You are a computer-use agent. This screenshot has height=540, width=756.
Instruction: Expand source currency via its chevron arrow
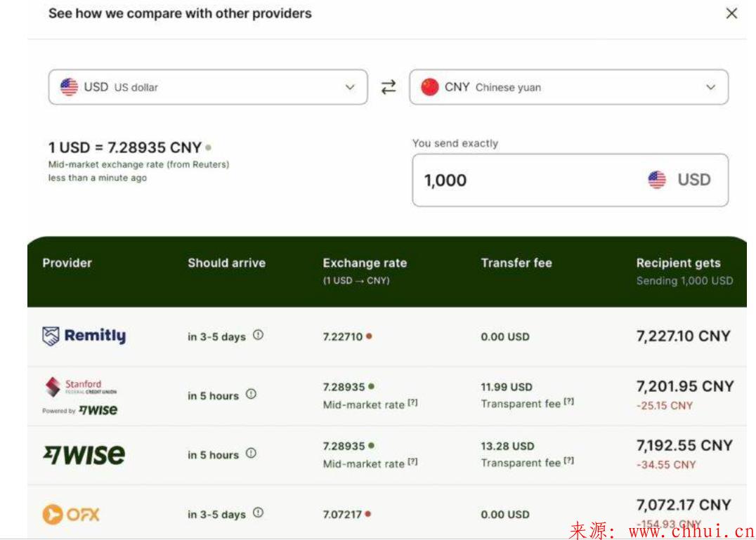click(x=350, y=87)
